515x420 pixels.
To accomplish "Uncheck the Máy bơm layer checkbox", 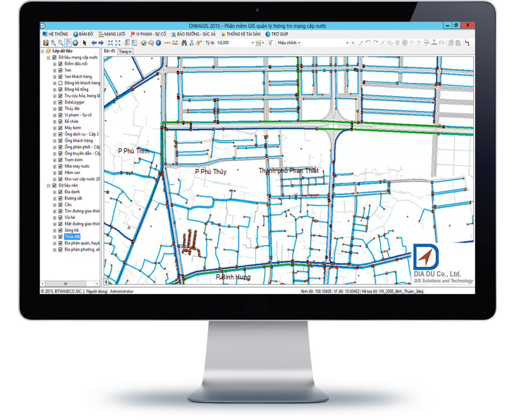I will 60,128.
